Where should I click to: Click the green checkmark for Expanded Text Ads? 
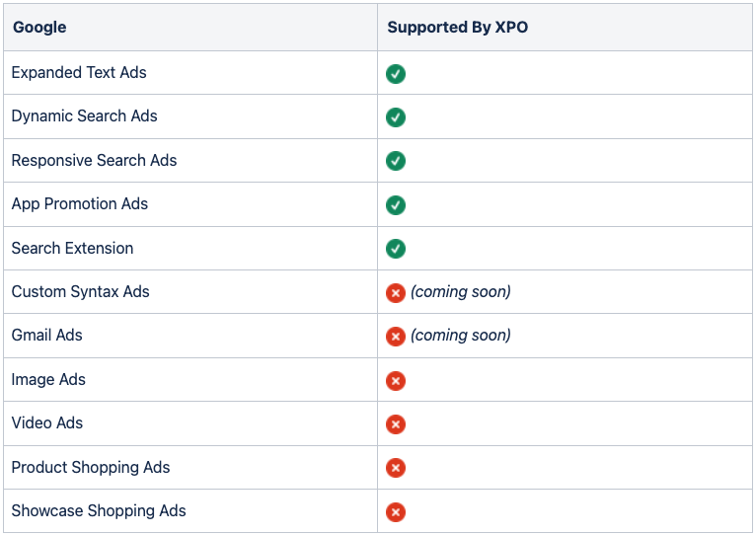396,74
